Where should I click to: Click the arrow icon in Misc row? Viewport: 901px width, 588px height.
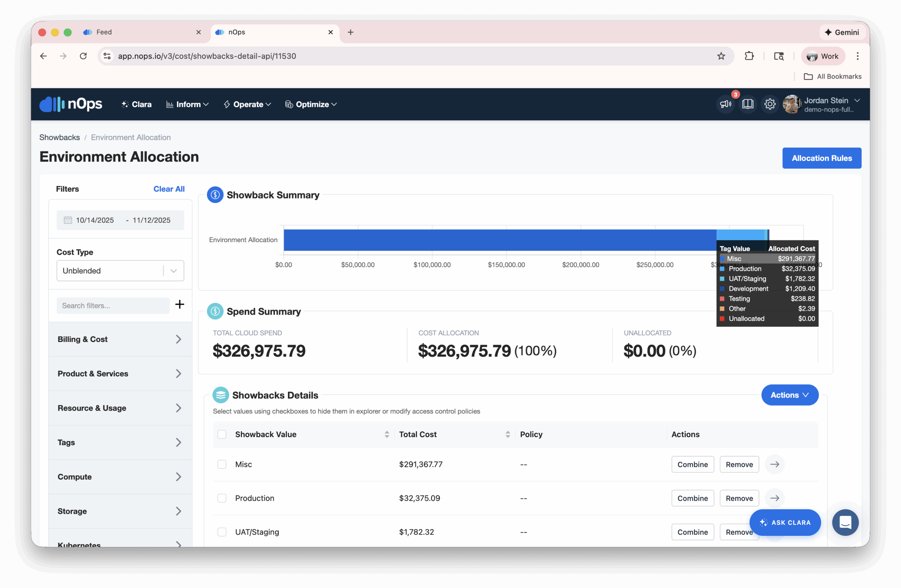tap(775, 464)
